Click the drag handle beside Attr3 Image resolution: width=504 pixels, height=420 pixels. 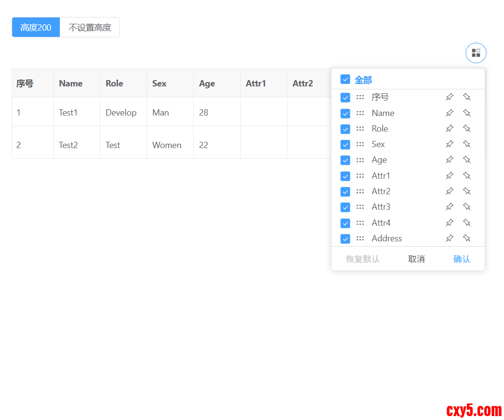pos(360,207)
